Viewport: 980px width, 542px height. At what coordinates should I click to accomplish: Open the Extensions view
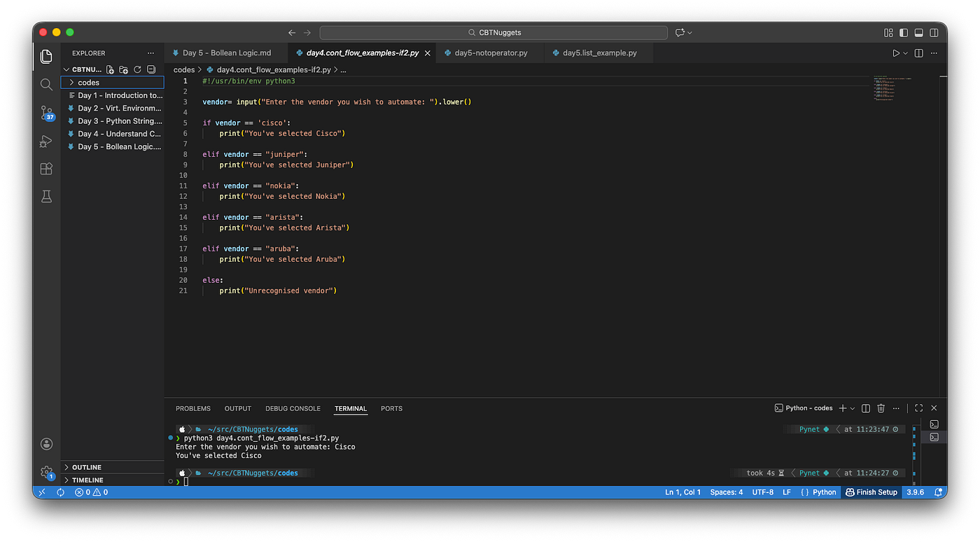pyautogui.click(x=46, y=169)
